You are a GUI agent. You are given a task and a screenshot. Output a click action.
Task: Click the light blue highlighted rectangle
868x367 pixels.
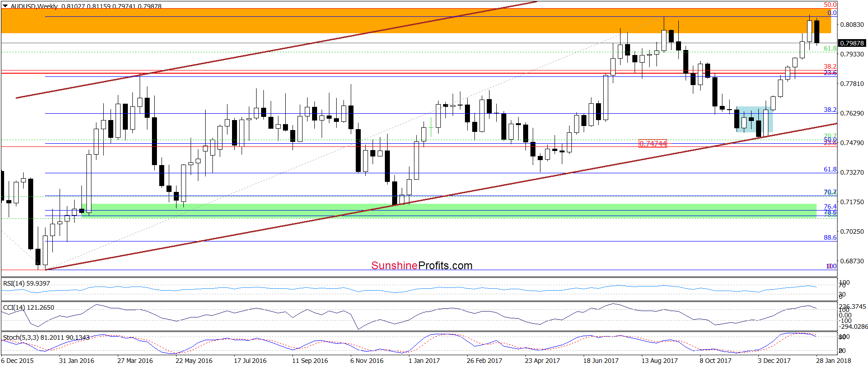(x=754, y=119)
